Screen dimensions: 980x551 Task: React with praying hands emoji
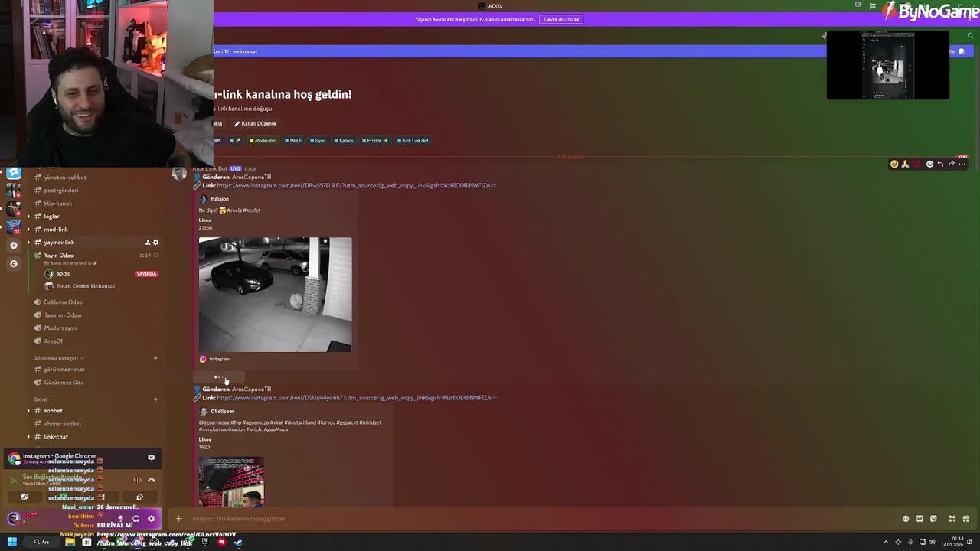click(x=905, y=164)
